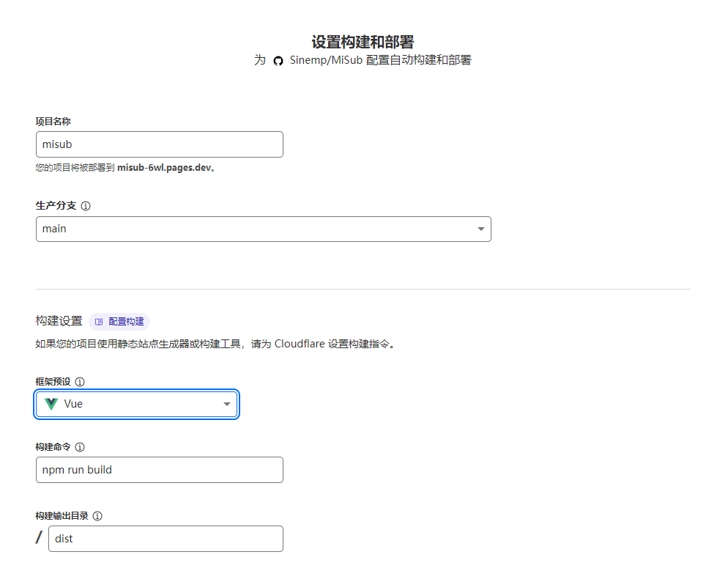Focus the 项目名称 field containing misub

coord(159,144)
